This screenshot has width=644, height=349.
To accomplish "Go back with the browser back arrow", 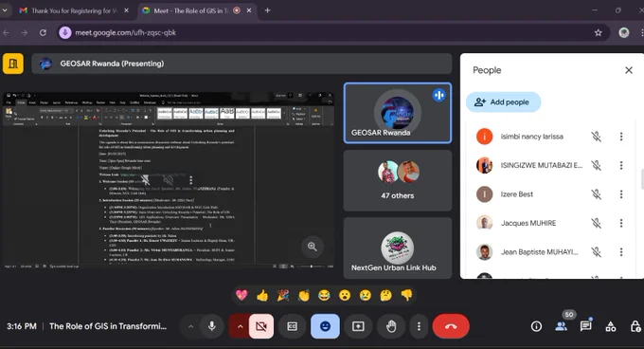I will pos(7,32).
